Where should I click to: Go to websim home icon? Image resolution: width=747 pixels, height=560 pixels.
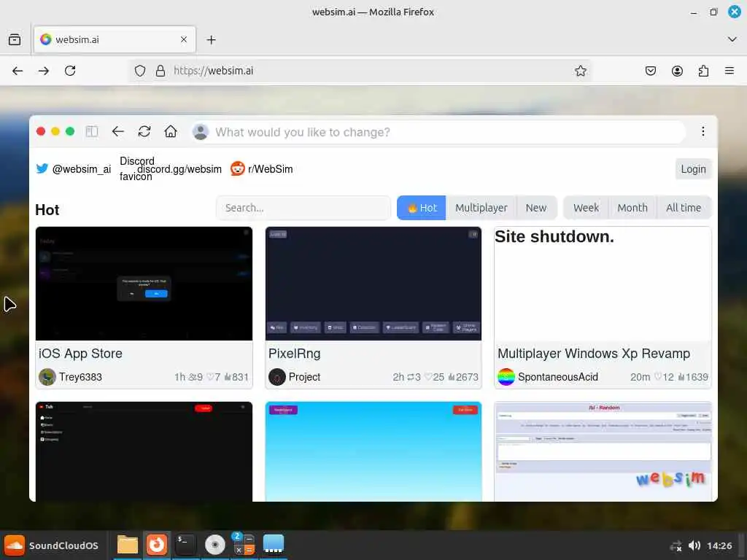(x=171, y=131)
